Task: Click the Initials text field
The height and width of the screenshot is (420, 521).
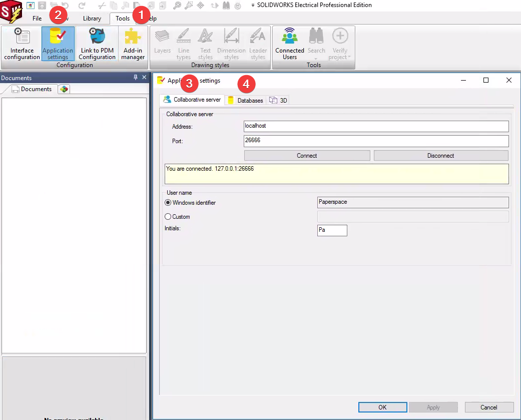Action: click(332, 230)
